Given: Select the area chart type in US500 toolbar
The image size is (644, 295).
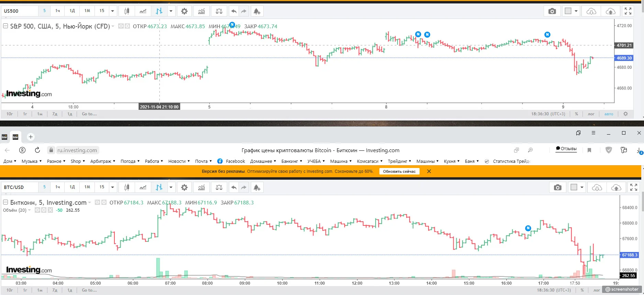Looking at the screenshot, I should point(143,11).
